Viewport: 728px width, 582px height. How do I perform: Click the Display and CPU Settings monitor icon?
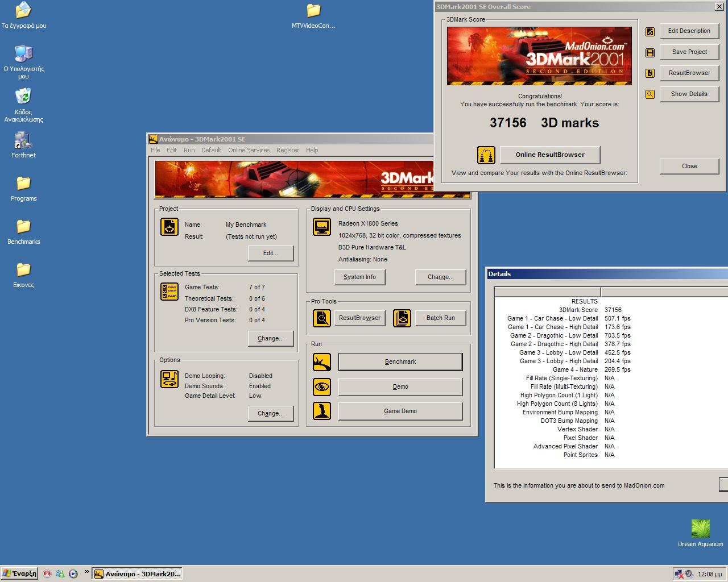coord(322,227)
